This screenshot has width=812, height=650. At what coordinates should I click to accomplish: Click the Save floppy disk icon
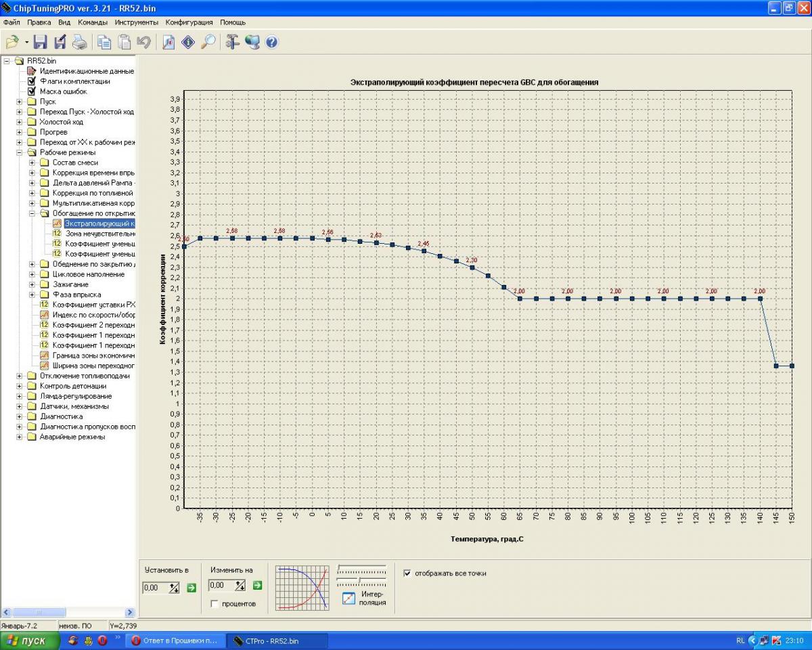41,42
